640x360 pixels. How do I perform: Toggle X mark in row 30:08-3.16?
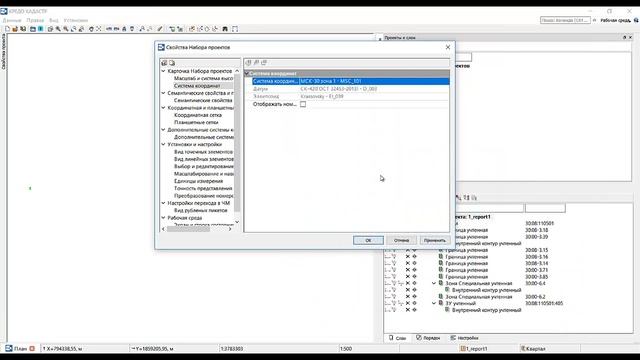[407, 257]
